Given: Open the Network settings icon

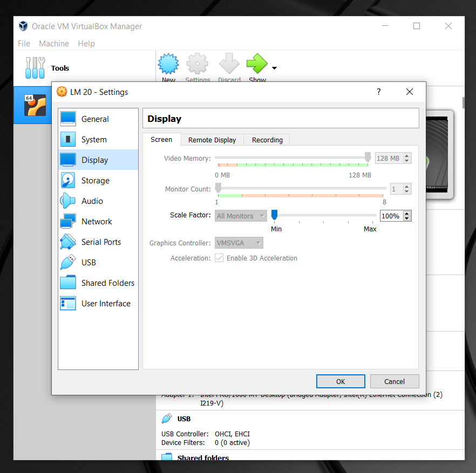Looking at the screenshot, I should pos(68,222).
